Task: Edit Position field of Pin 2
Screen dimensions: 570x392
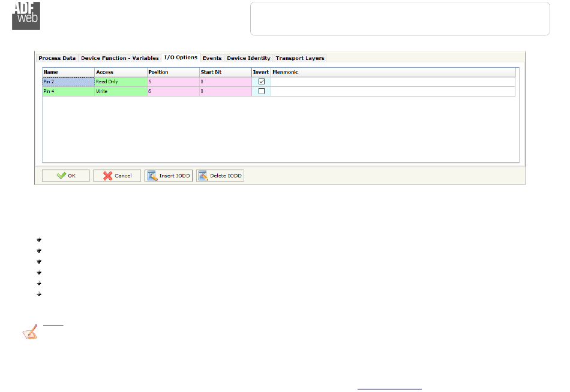Action: 173,82
